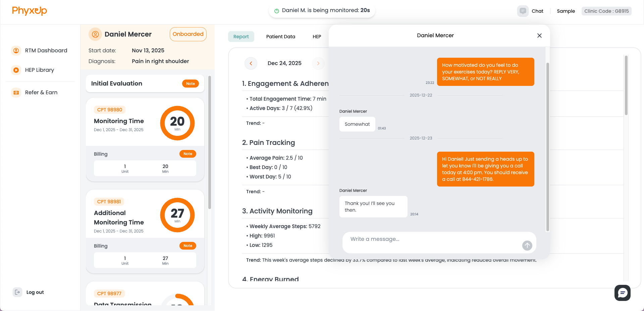Select the Clinic Code G8915 button

pyautogui.click(x=606, y=11)
